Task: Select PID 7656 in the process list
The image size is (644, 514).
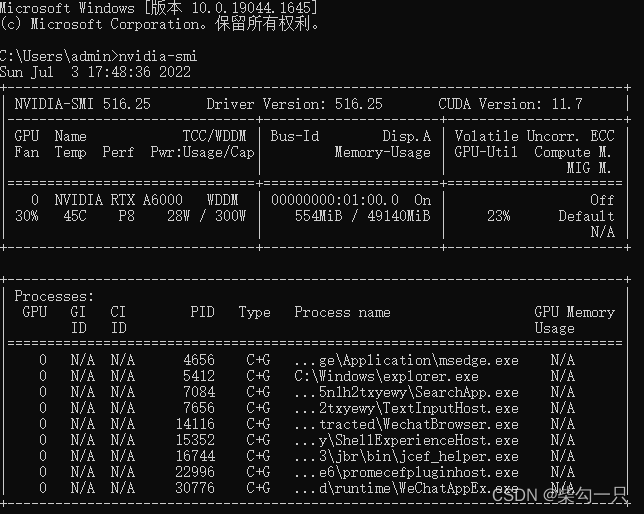Action: pyautogui.click(x=199, y=408)
